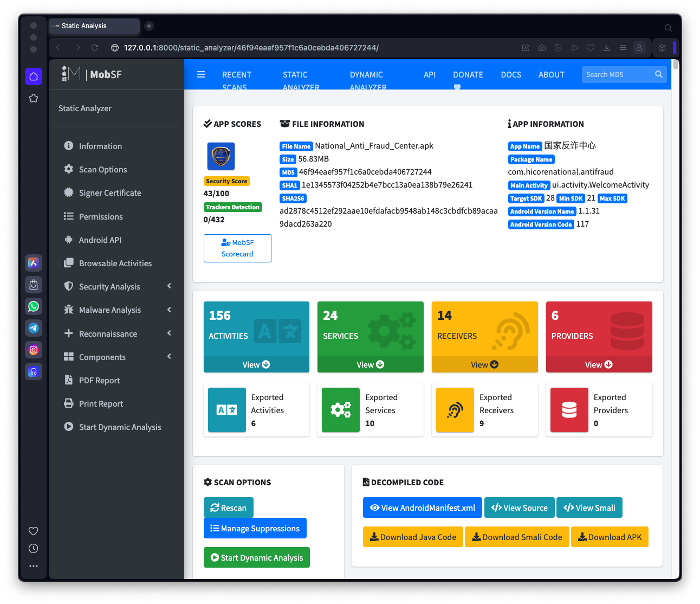View the 156 Activities list

pyautogui.click(x=256, y=364)
